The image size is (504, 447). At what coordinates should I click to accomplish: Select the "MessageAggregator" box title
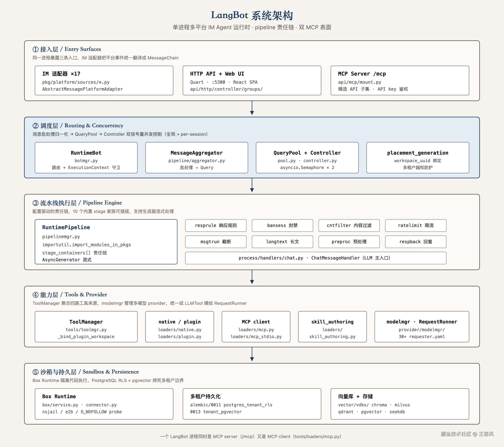pos(197,153)
